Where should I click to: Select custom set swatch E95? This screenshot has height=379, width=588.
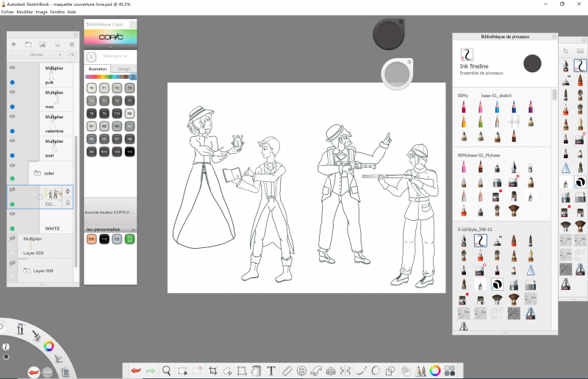(x=91, y=239)
